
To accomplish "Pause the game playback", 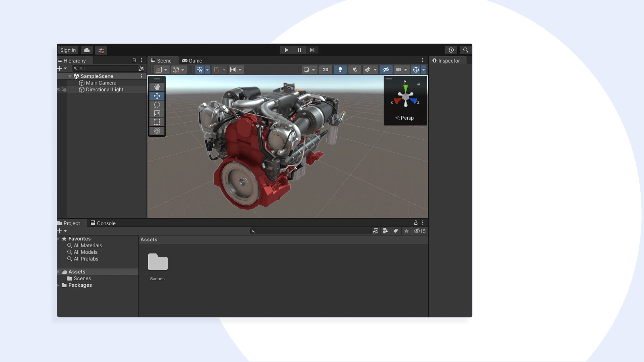I will [299, 50].
